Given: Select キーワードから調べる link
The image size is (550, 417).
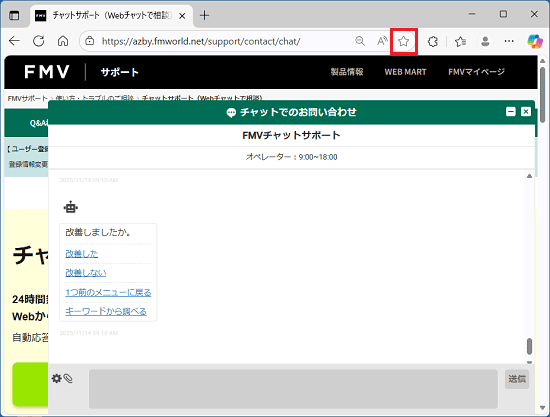Looking at the screenshot, I should pyautogui.click(x=106, y=311).
